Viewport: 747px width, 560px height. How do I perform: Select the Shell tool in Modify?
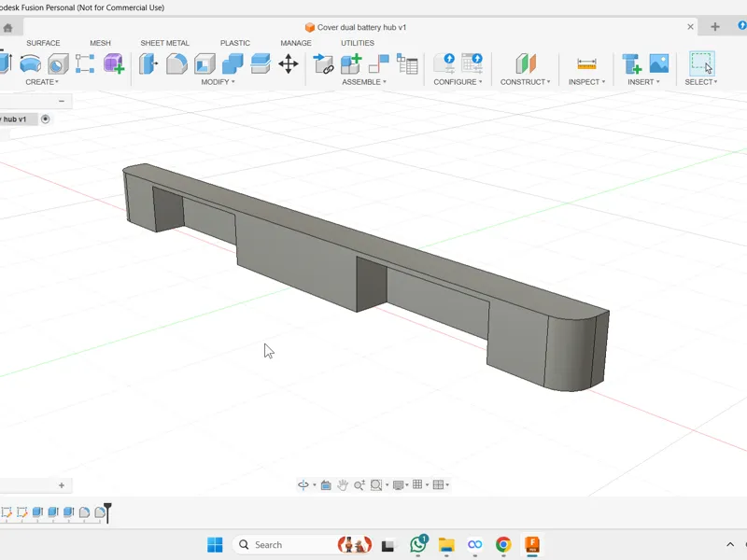204,63
